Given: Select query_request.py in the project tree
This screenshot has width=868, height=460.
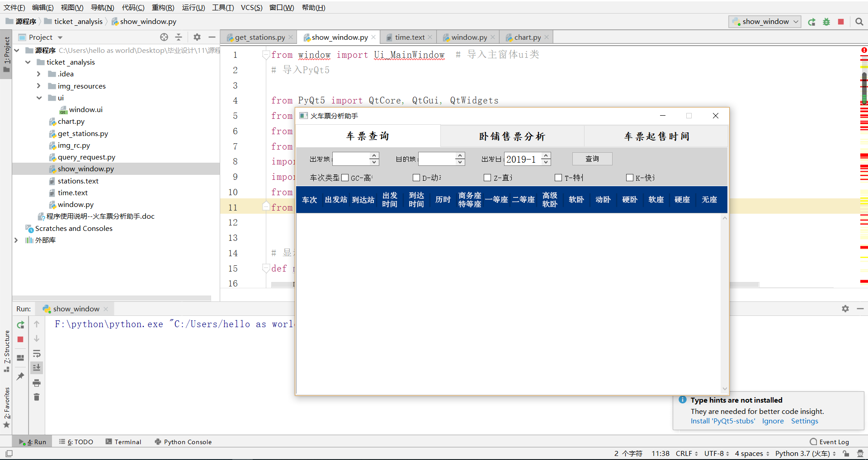Looking at the screenshot, I should pos(86,157).
